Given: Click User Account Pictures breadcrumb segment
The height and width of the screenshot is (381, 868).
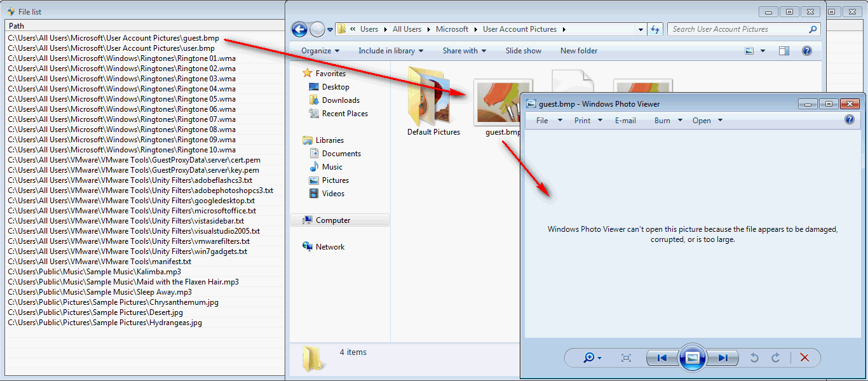Looking at the screenshot, I should point(520,29).
